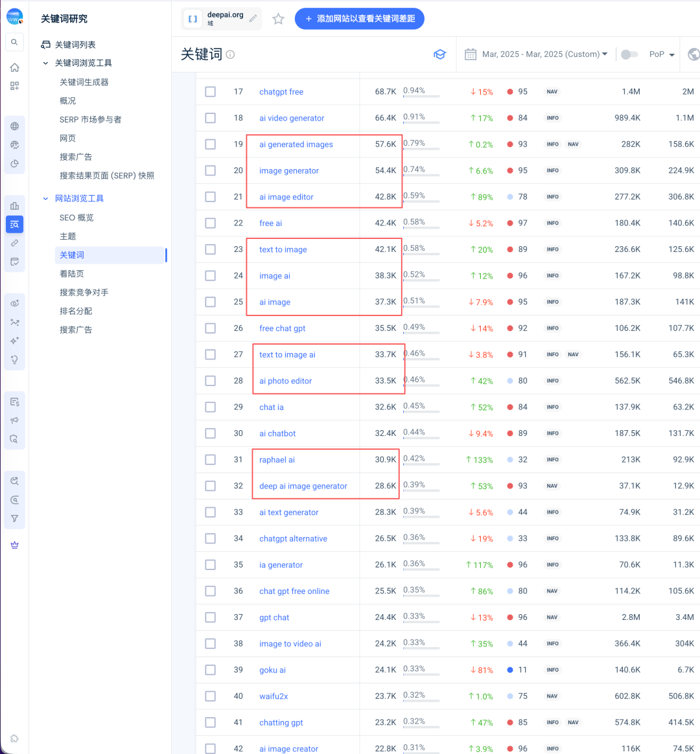This screenshot has height=754, width=700.
Task: Check the box for ai video generator
Action: click(210, 118)
